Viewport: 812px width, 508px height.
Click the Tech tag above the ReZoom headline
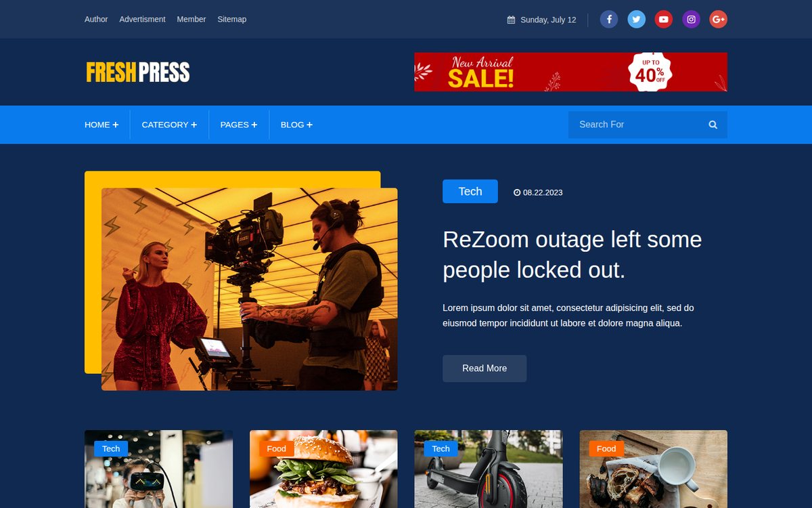(x=470, y=192)
